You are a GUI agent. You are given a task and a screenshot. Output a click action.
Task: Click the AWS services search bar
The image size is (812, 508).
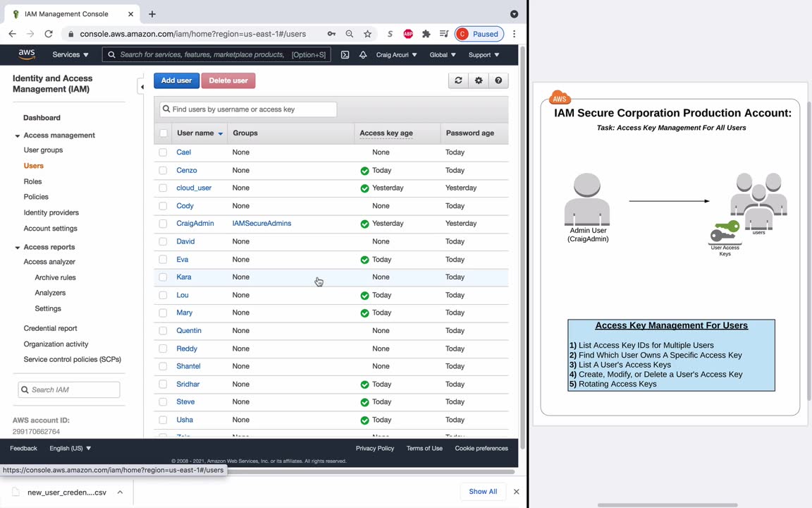pyautogui.click(x=216, y=54)
